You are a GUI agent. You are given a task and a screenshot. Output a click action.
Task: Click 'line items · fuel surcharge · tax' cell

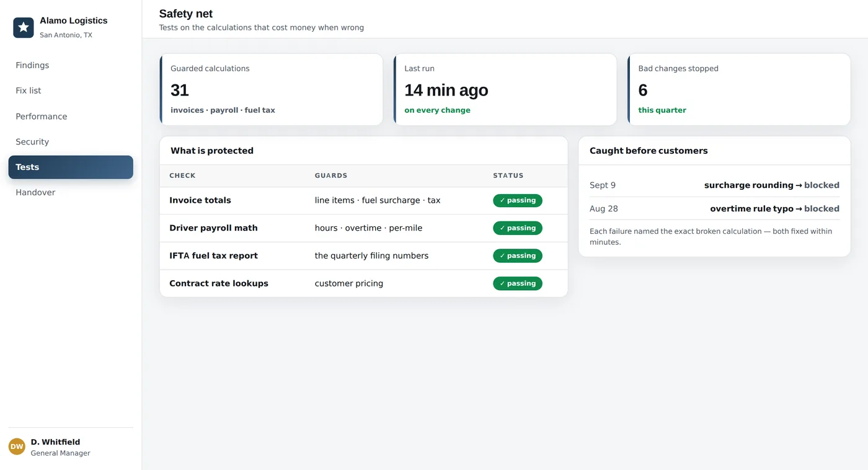point(378,200)
